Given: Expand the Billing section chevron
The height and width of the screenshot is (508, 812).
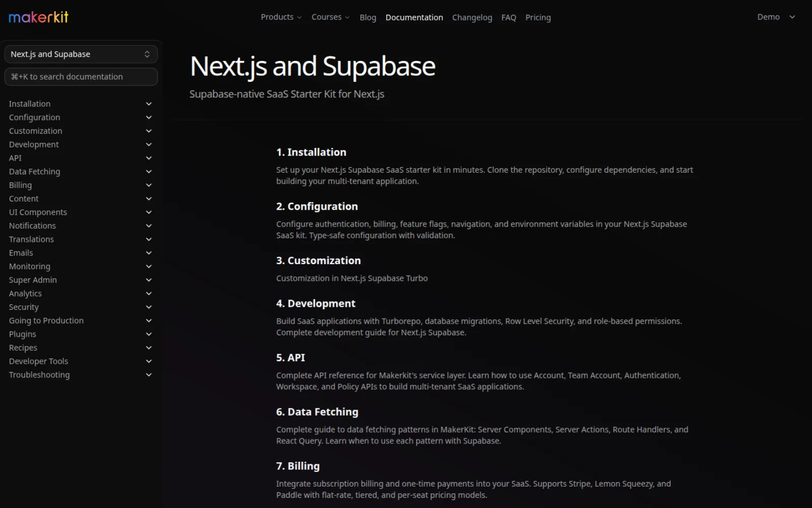Looking at the screenshot, I should (149, 185).
